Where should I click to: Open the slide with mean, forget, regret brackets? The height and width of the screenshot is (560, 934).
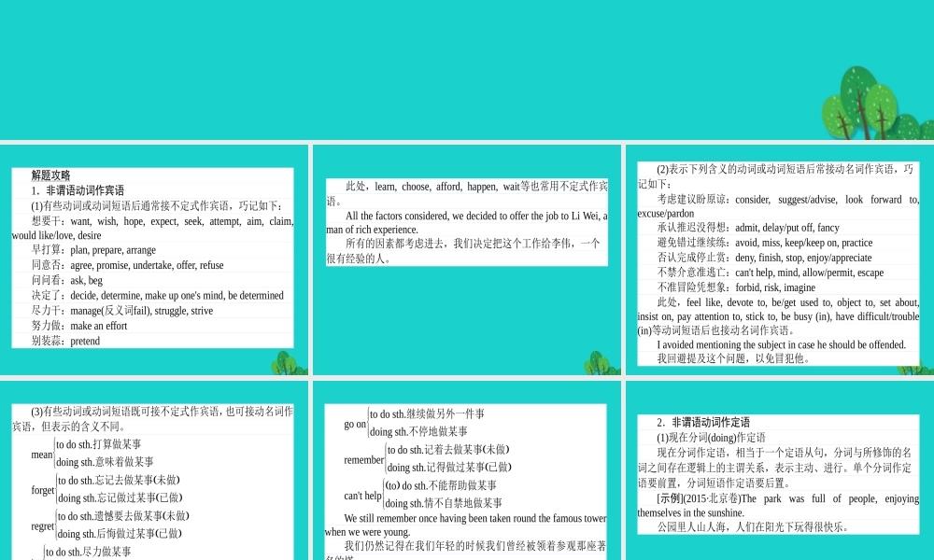point(154,470)
